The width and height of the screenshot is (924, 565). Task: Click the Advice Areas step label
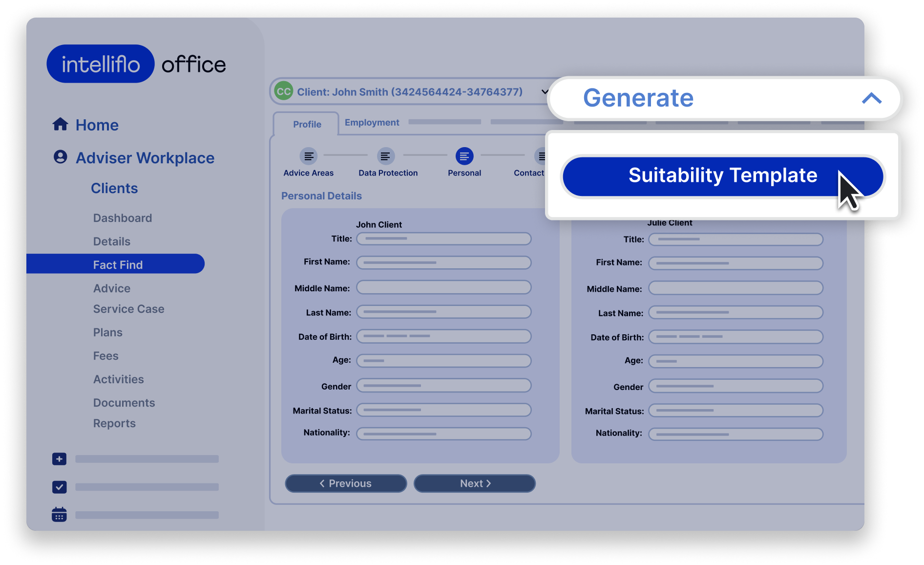click(x=309, y=173)
